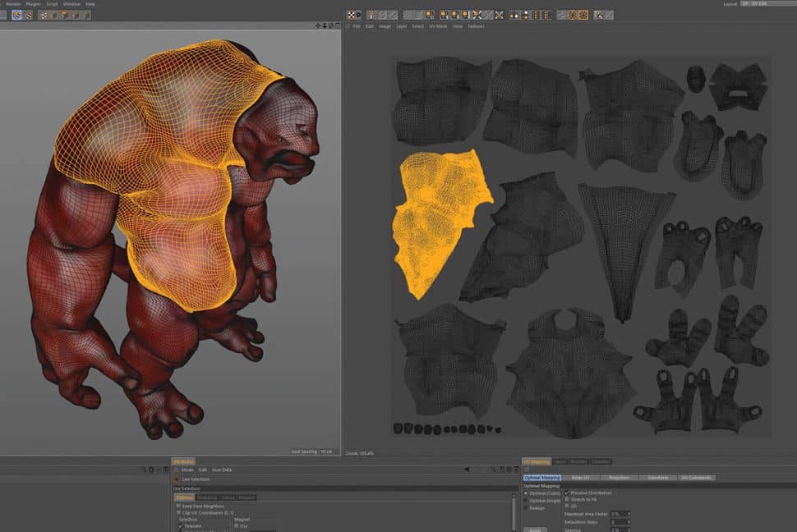Click the Apply button for Optimal Mapping
This screenshot has height=532, width=797.
pos(534,530)
